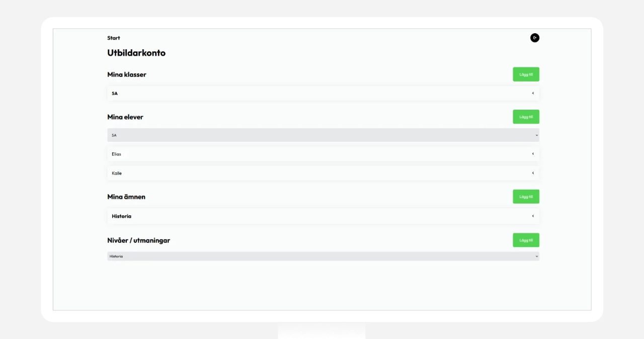Open the Start link in the header
Screen dimensions: 644x339
(114, 38)
